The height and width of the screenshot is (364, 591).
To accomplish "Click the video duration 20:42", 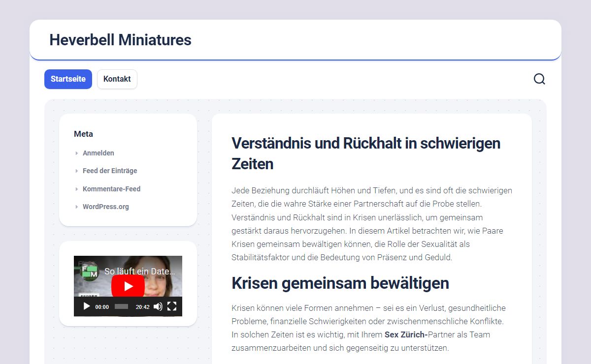I will [142, 307].
